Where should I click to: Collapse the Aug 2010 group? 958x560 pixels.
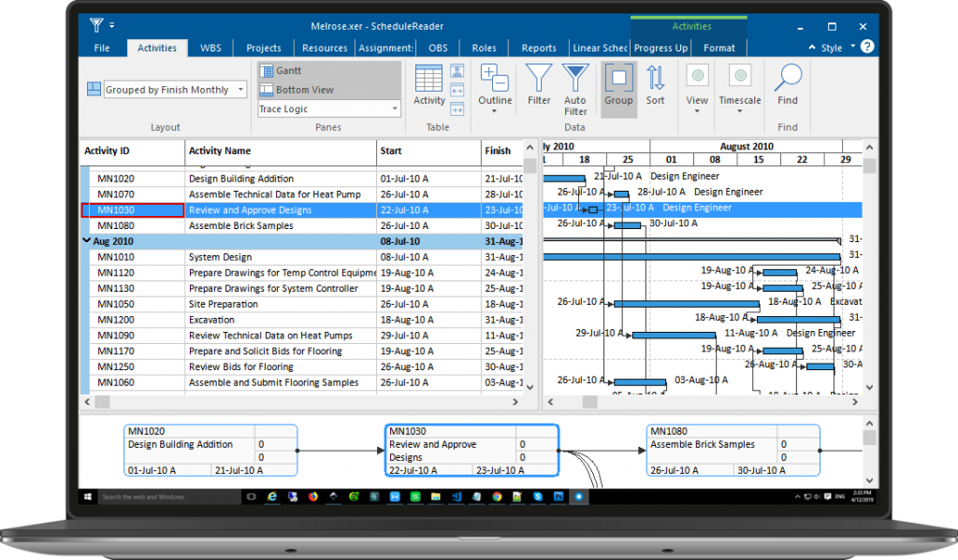point(87,241)
